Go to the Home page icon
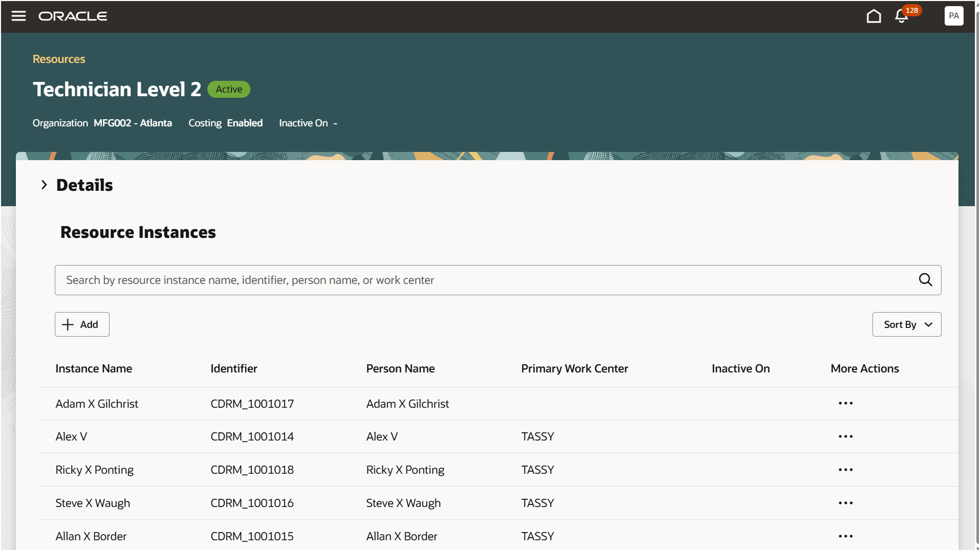 click(x=874, y=16)
